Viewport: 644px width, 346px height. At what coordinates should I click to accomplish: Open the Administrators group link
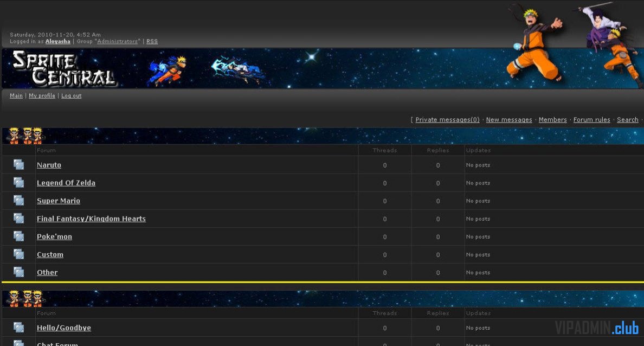coord(118,42)
